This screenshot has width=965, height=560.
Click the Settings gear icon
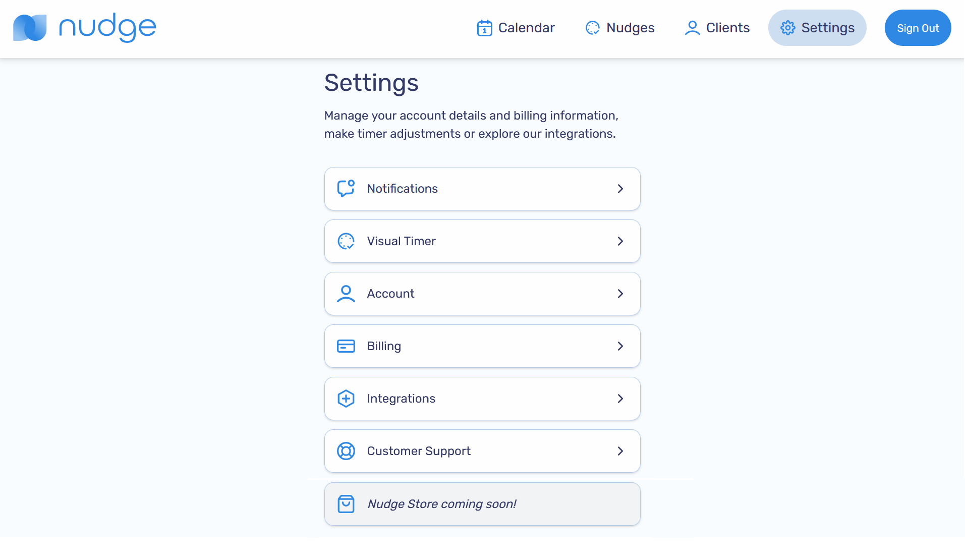pos(787,28)
